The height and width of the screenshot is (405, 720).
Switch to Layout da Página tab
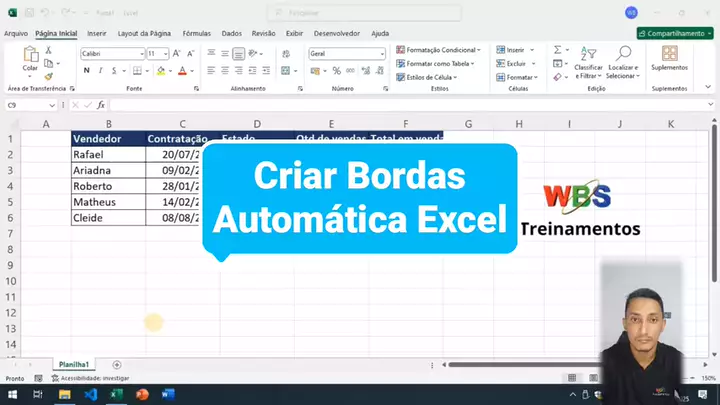144,34
